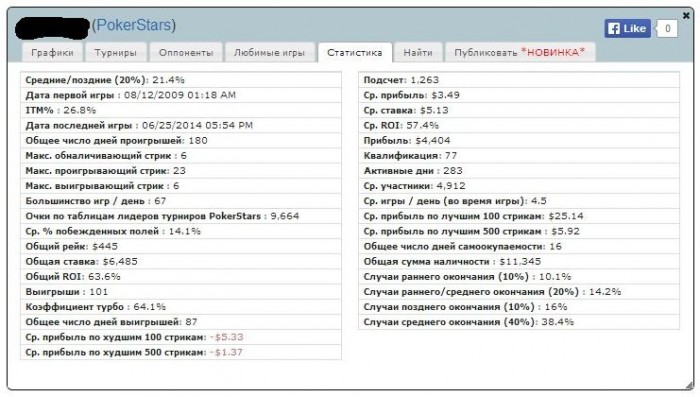Select Общее число дней самоокупаемости row
The height and width of the screenshot is (397, 700).
(x=519, y=247)
